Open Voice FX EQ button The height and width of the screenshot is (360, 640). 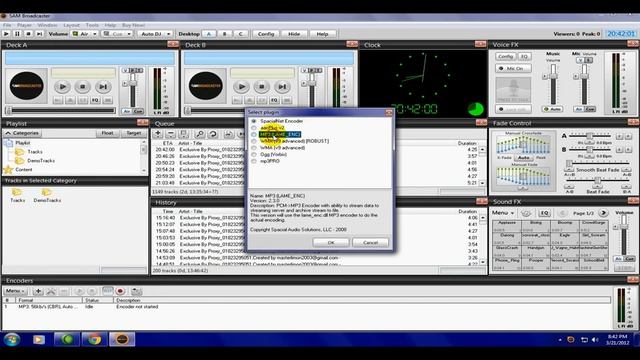524,56
